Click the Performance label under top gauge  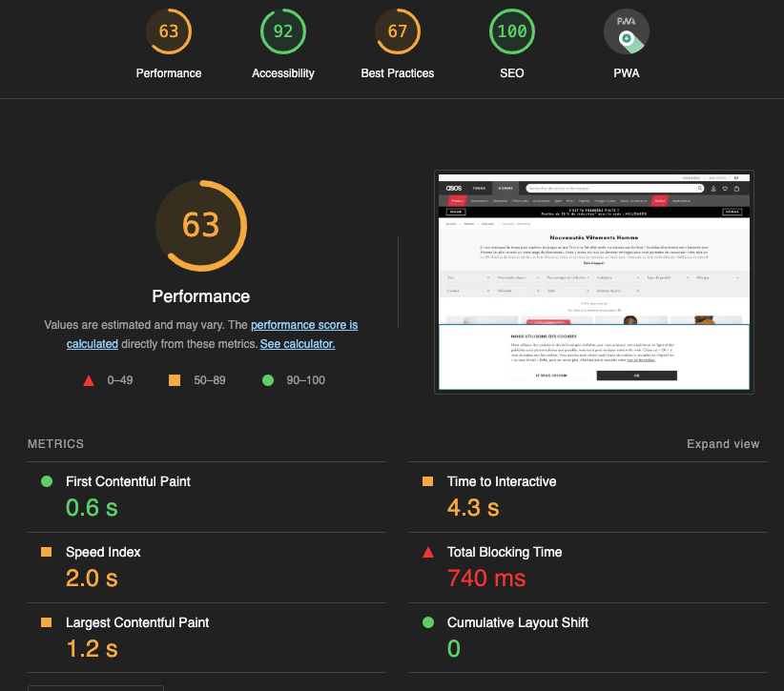[169, 73]
